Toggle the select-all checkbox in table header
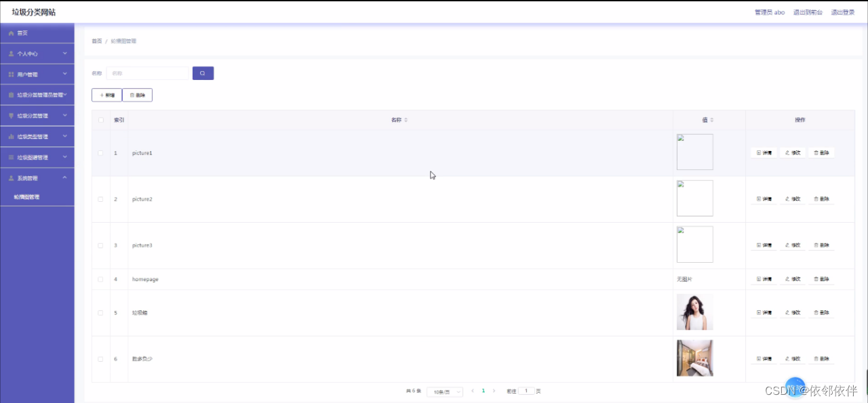 [x=101, y=120]
